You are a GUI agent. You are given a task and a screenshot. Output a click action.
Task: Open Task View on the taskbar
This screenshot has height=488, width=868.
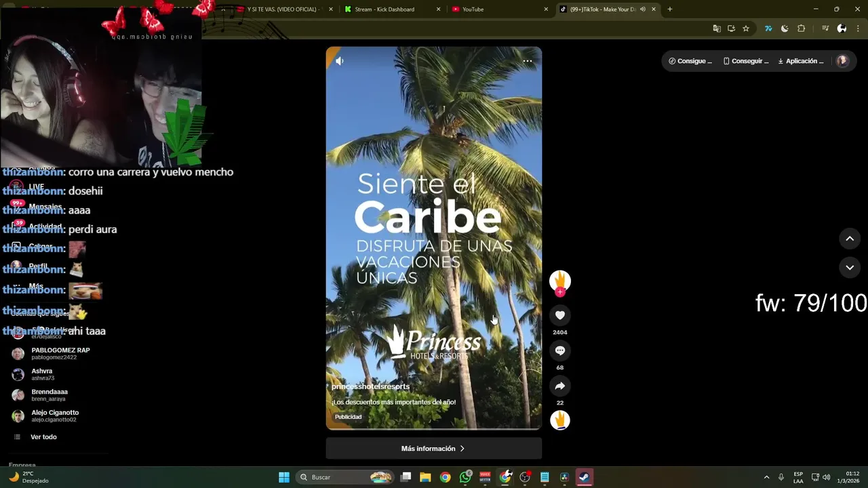point(406,477)
